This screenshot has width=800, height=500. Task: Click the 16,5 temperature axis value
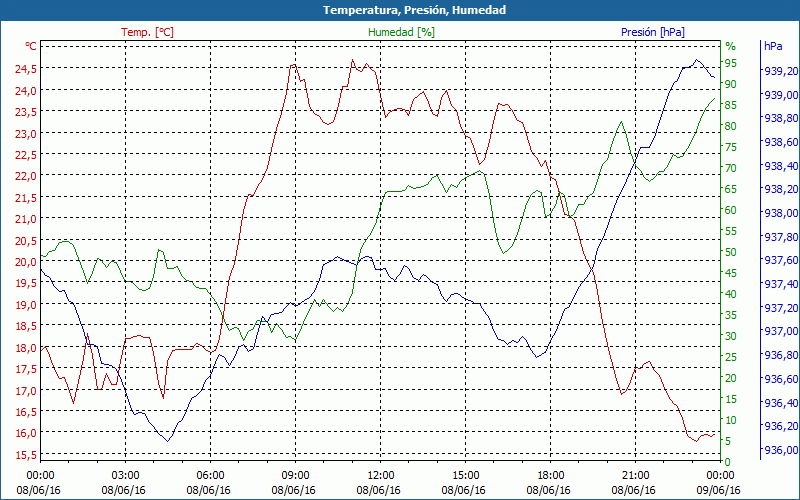pos(26,412)
